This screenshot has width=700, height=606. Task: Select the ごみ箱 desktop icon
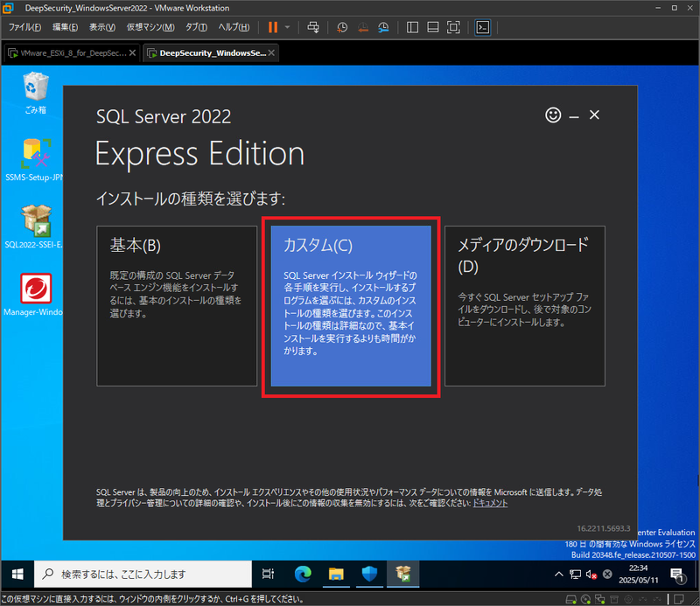(35, 94)
